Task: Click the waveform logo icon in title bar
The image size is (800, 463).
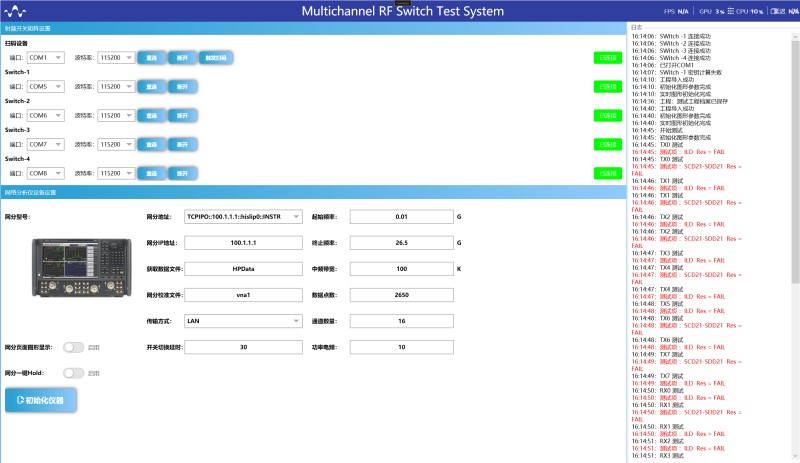Action: tap(18, 11)
